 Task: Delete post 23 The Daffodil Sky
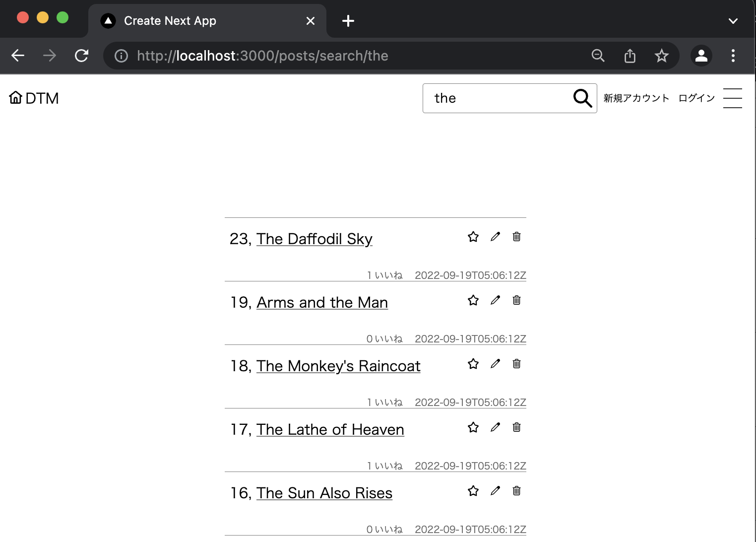click(516, 237)
